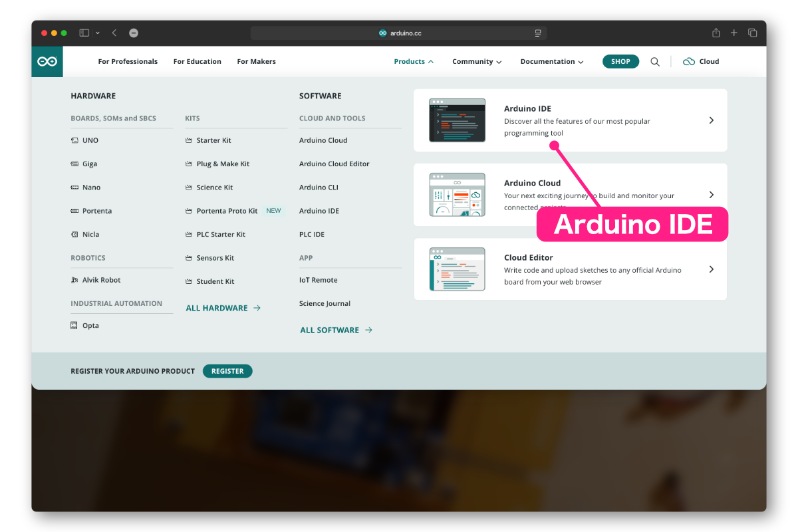The height and width of the screenshot is (532, 798).
Task: Click the Student Kit icon
Action: (x=190, y=282)
